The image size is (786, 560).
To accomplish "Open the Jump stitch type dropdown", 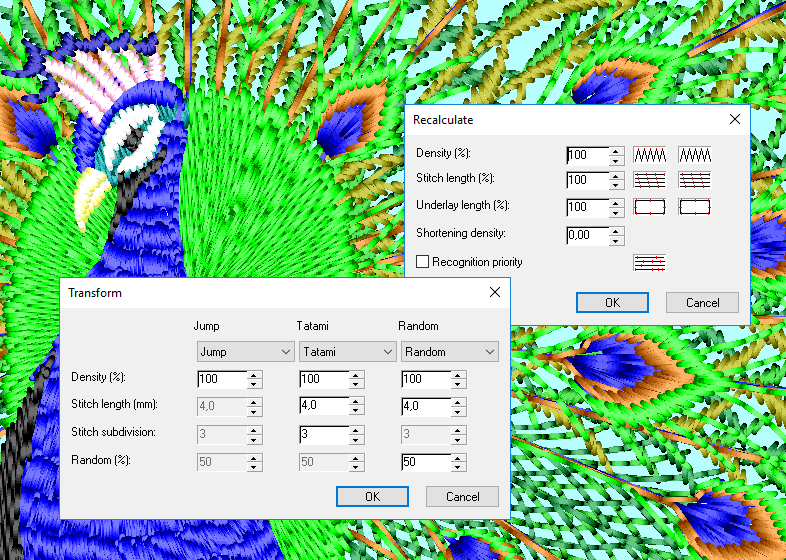I will point(245,351).
